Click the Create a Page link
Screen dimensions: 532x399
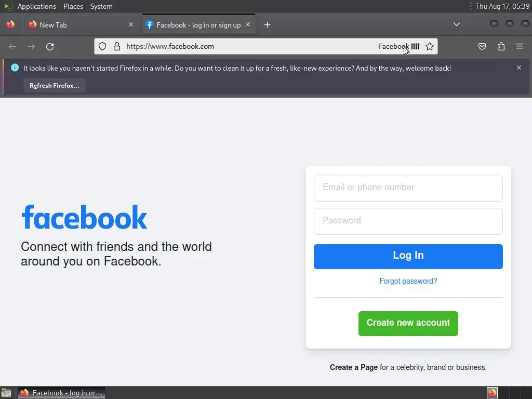[353, 367]
